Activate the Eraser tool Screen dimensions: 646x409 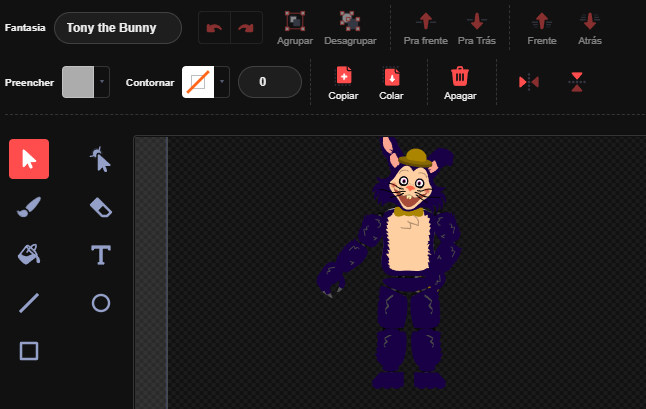(x=101, y=207)
